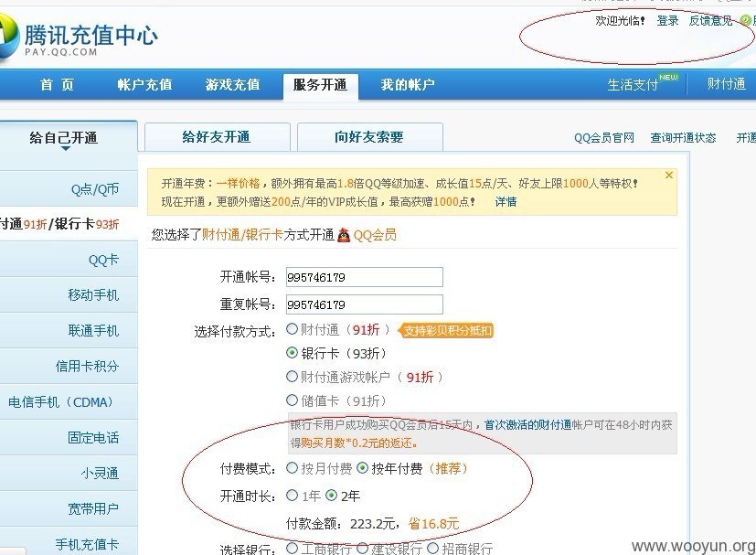
Task: Select 招商银行 bank radio button
Action: (432, 549)
